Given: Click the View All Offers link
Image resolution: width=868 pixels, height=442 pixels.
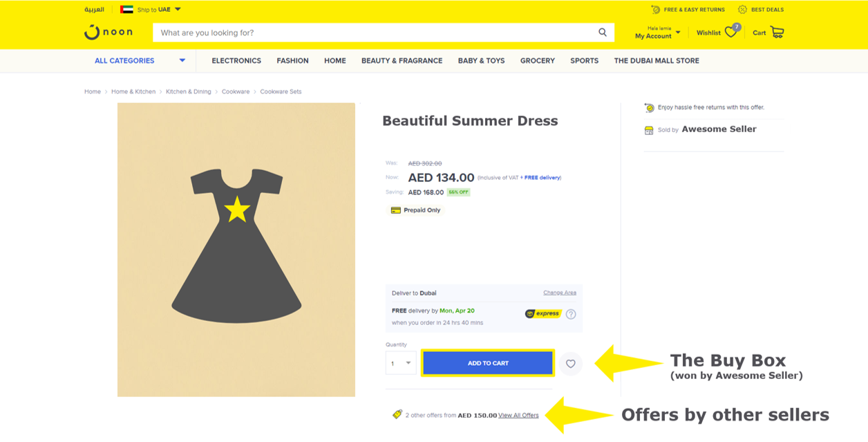Looking at the screenshot, I should click(518, 415).
